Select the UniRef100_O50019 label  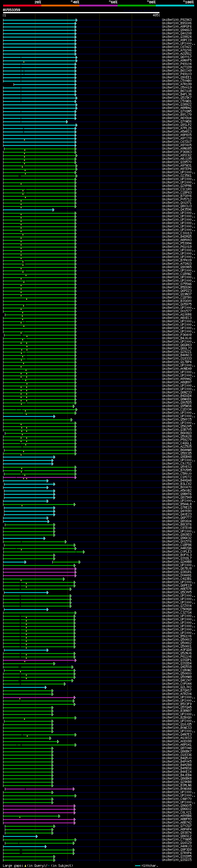[x=177, y=88]
